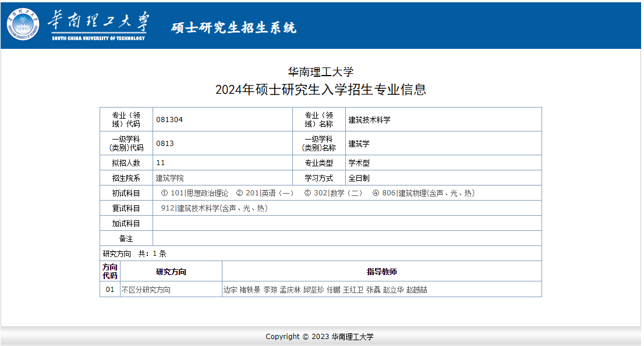Click the 研究方向 column header
The height and width of the screenshot is (346, 644).
click(x=171, y=272)
